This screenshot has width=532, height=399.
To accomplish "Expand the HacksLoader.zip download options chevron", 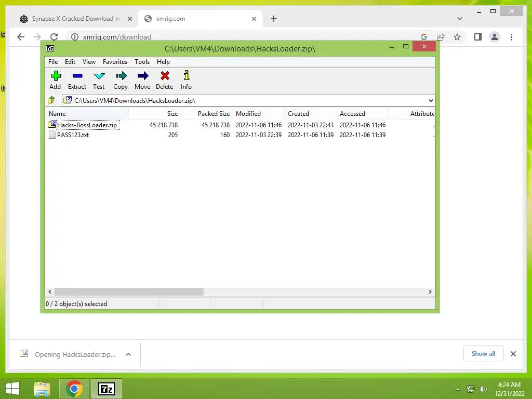I will pyautogui.click(x=128, y=354).
